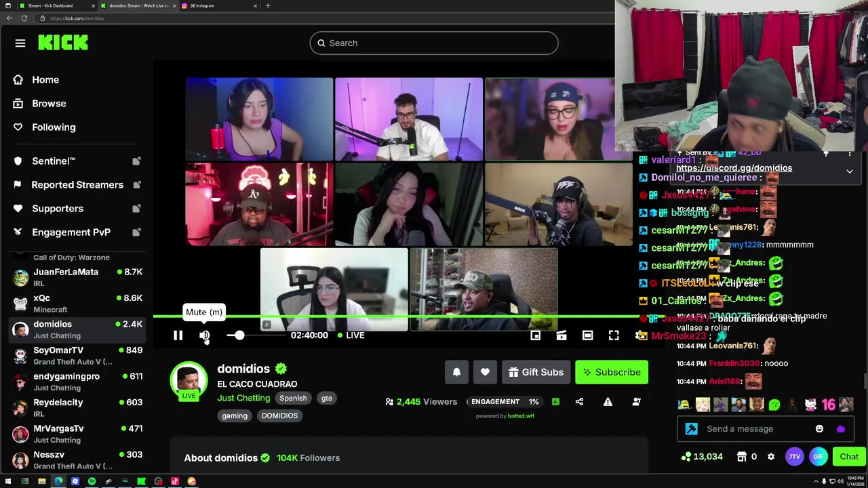Image resolution: width=868 pixels, height=488 pixels.
Task: Open the hamburger sidebar menu
Action: tap(20, 43)
